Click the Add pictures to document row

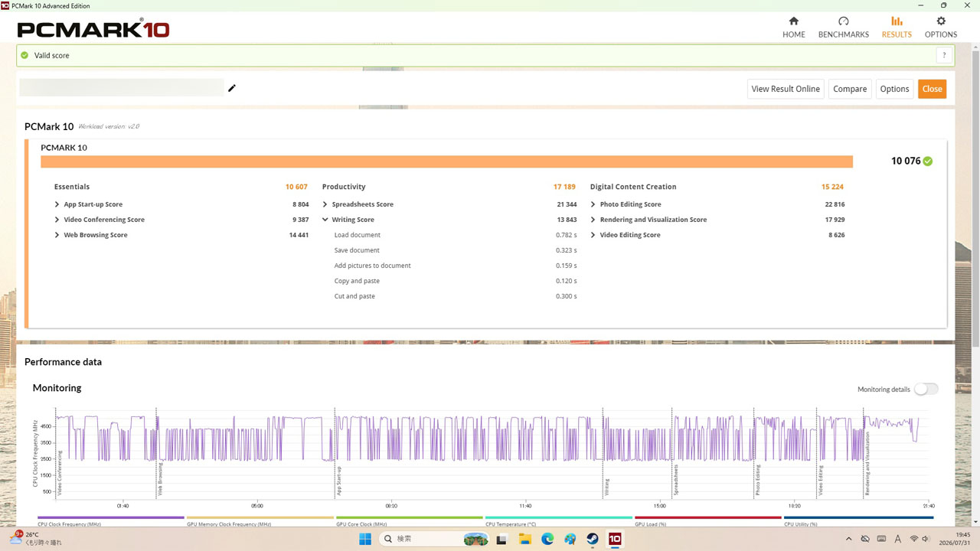[455, 266]
